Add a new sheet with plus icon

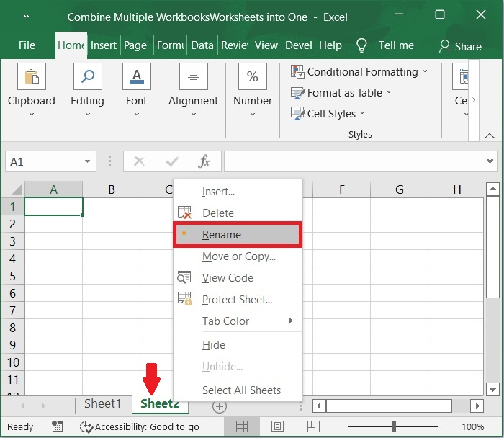[220, 406]
